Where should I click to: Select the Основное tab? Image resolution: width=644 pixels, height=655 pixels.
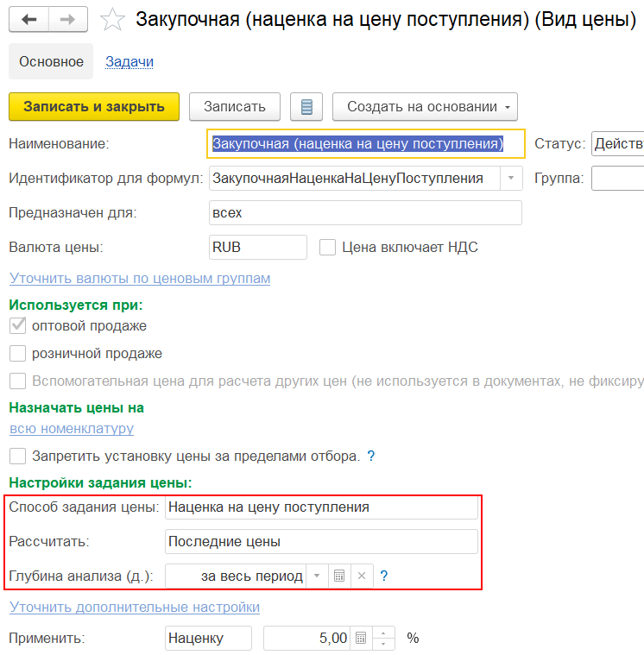coord(52,61)
